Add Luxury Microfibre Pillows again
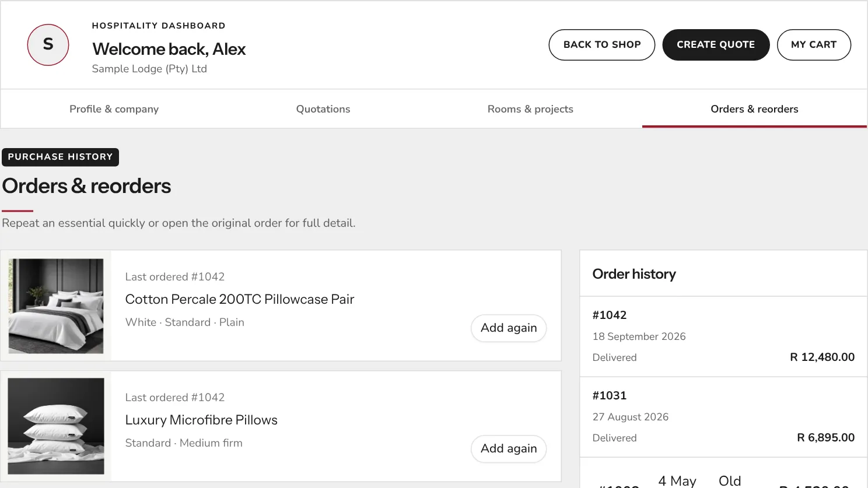The image size is (868, 488). tap(509, 449)
